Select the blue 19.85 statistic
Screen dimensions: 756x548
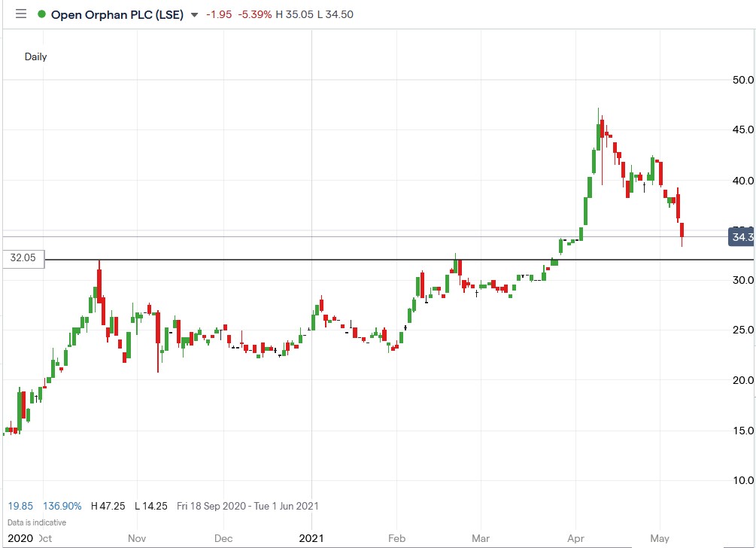pos(21,506)
